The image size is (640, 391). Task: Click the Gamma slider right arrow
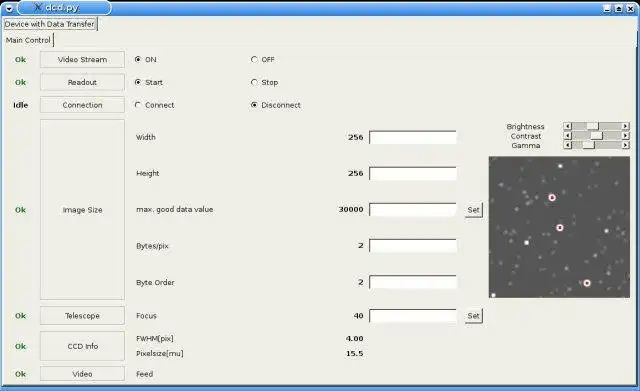coord(625,145)
